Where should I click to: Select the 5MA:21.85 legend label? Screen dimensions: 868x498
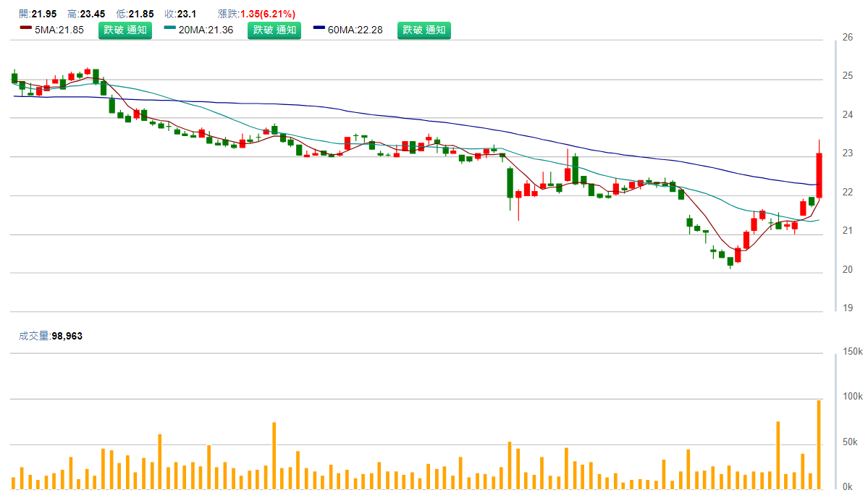59,30
